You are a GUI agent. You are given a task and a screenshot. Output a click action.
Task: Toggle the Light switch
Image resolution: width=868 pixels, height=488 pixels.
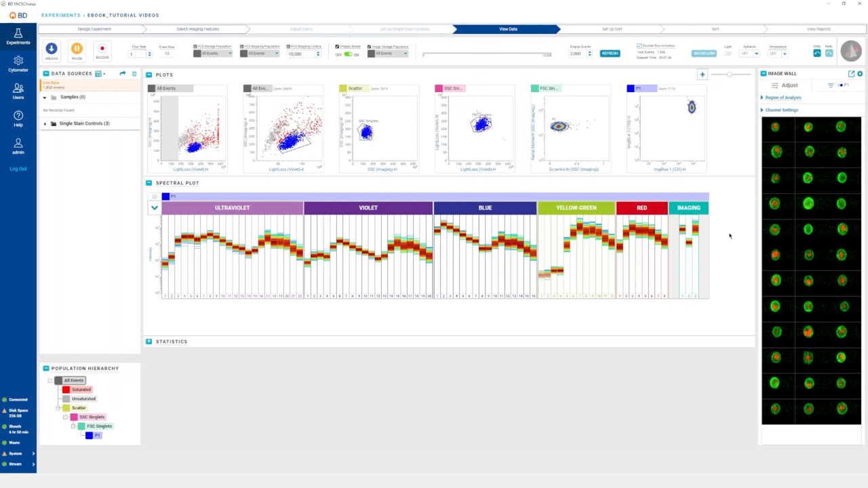728,54
